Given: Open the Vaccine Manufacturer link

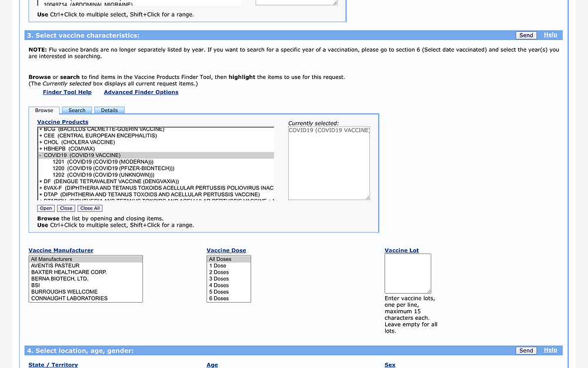Looking at the screenshot, I should [61, 250].
